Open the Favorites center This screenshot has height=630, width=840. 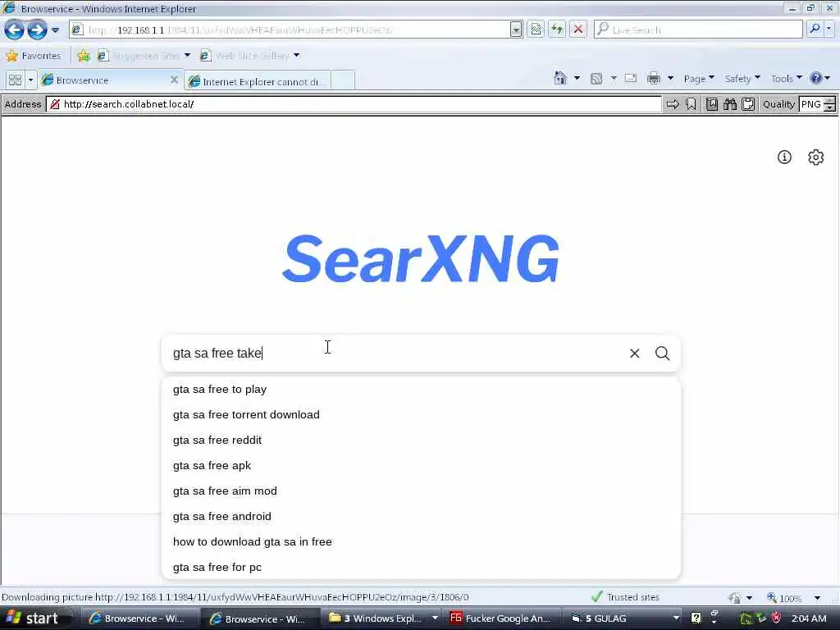(x=33, y=56)
